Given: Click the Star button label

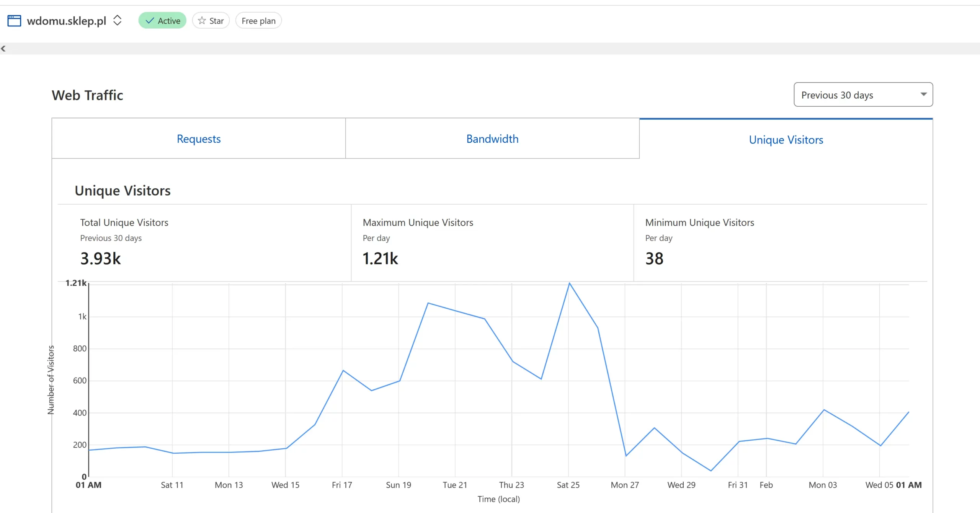Looking at the screenshot, I should [216, 21].
